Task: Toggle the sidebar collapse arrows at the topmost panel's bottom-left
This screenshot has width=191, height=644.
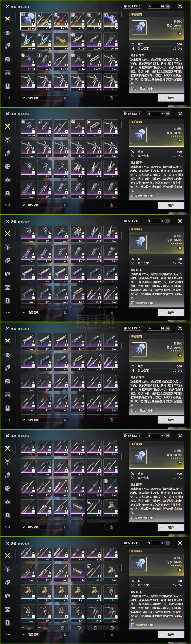Action: click(x=7, y=98)
